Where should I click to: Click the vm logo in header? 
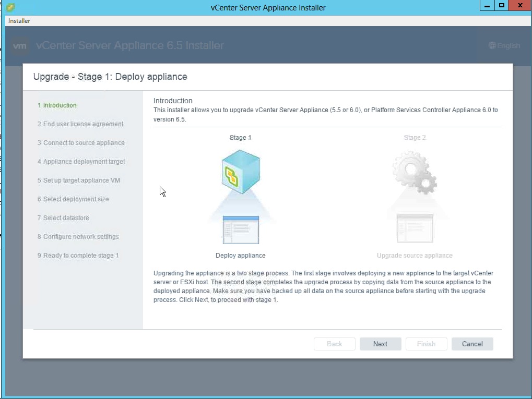pos(20,46)
